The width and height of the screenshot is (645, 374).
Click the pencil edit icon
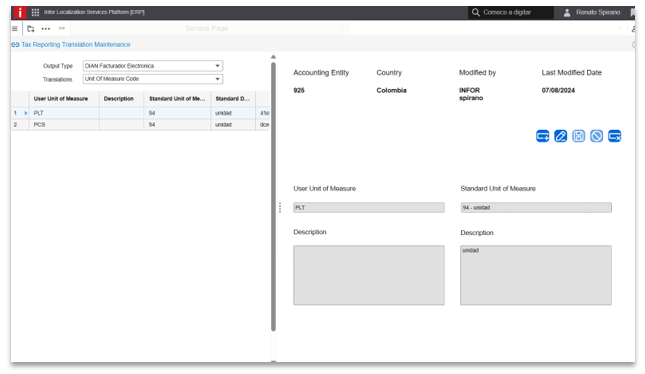point(560,136)
